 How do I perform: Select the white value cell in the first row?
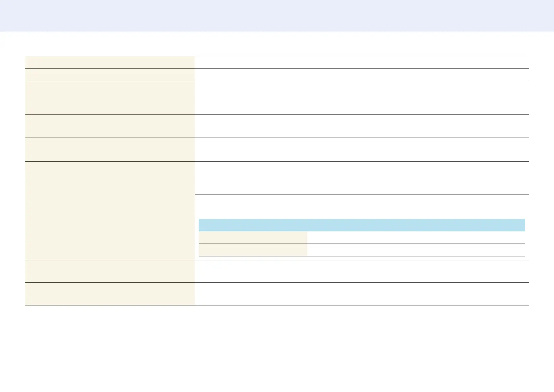coord(362,63)
